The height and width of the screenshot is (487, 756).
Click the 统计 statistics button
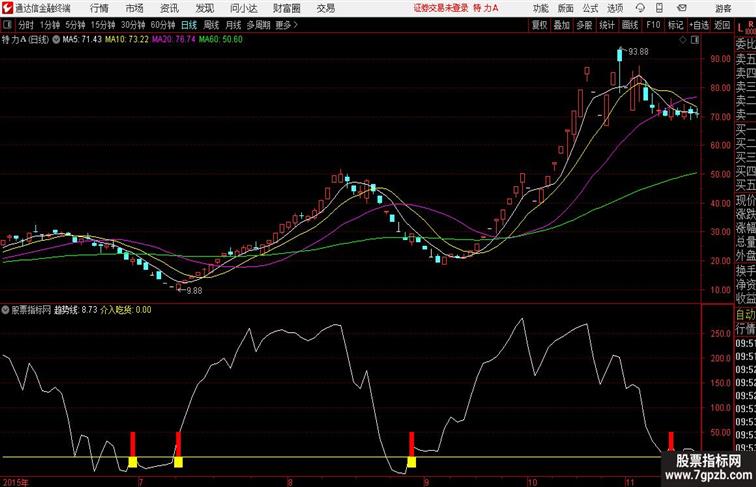(607, 25)
